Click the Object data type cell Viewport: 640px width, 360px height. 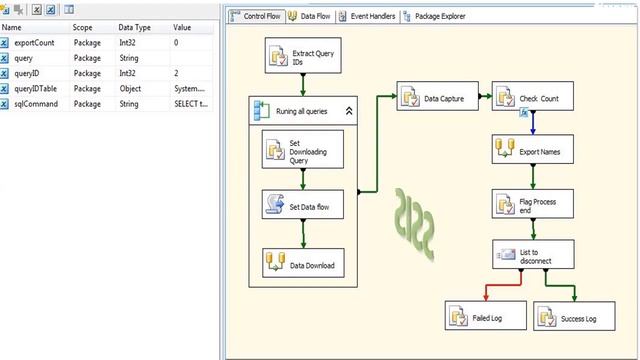130,89
